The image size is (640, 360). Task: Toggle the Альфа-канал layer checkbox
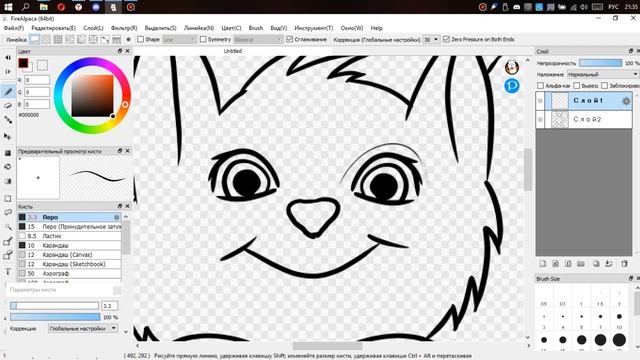(540, 86)
